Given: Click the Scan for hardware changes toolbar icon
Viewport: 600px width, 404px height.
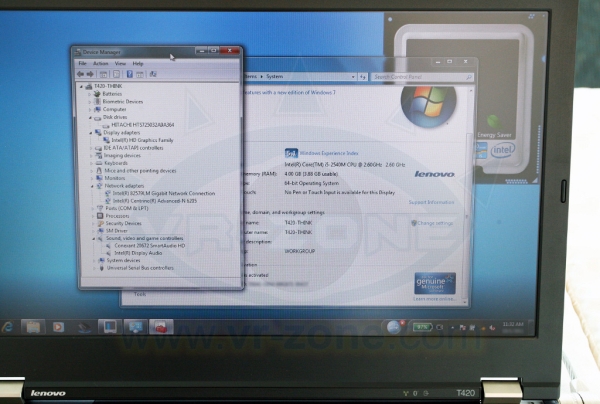Looking at the screenshot, I should 153,74.
